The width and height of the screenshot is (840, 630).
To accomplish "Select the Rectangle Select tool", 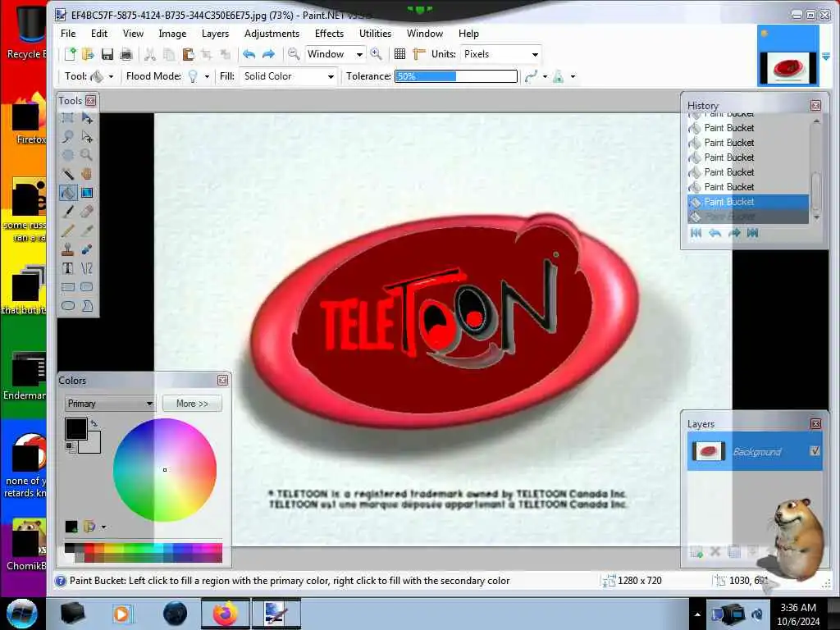I will (x=68, y=118).
